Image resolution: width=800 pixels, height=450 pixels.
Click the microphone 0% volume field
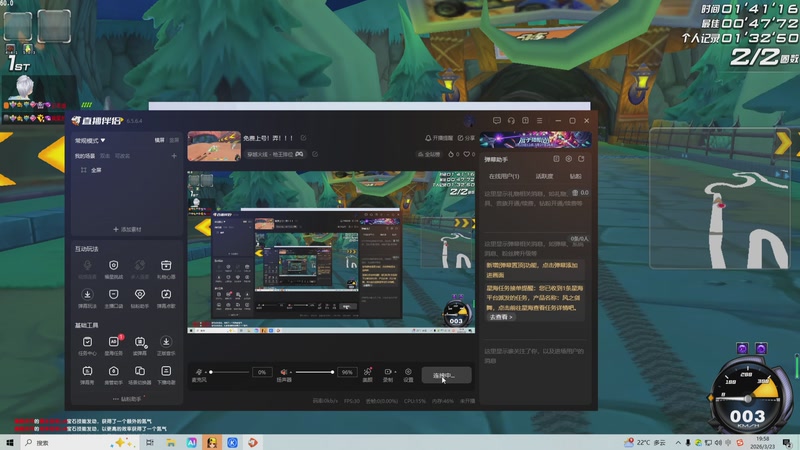click(x=262, y=372)
